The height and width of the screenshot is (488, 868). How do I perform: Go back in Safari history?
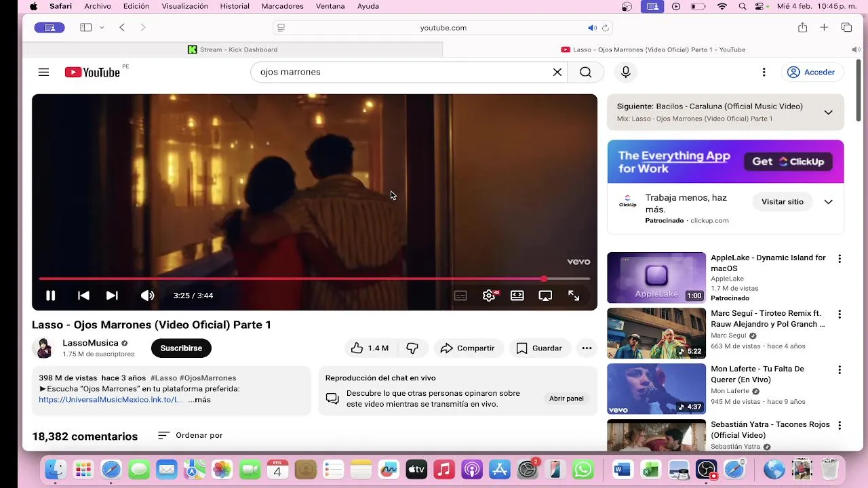[x=122, y=28]
